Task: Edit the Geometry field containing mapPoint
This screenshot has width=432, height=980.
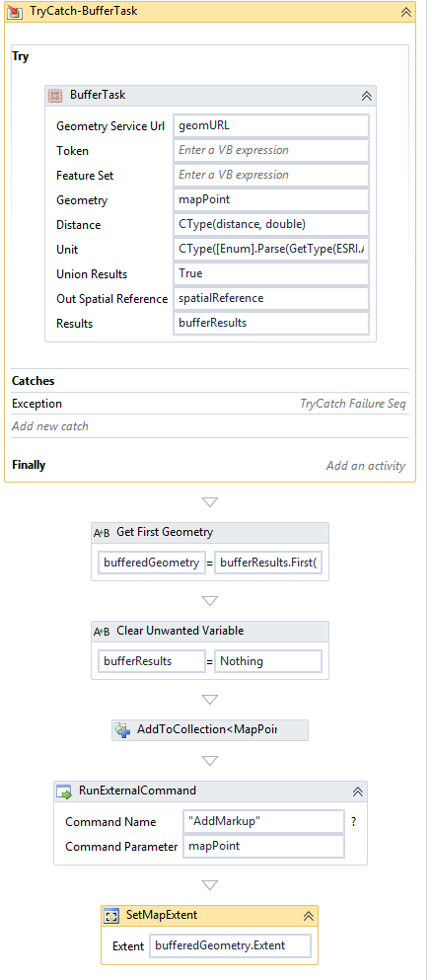Action: tap(271, 200)
